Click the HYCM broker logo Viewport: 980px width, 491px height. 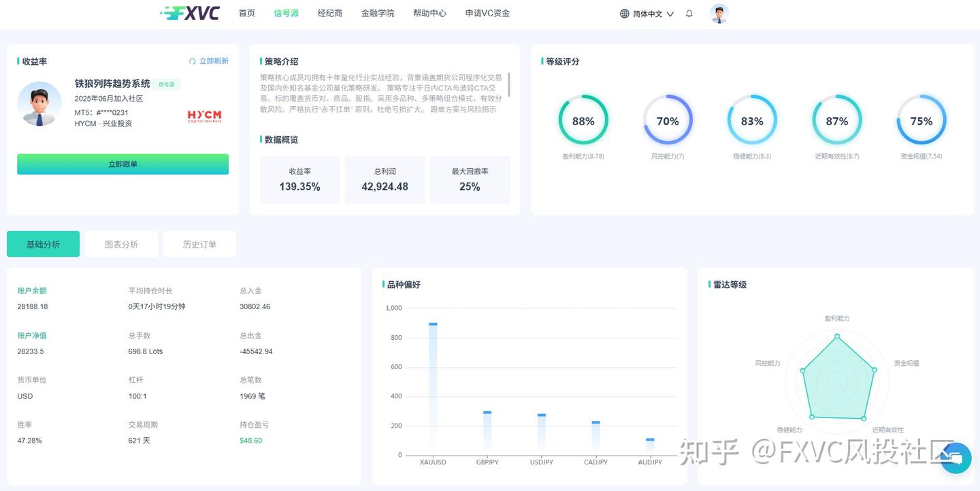point(205,116)
